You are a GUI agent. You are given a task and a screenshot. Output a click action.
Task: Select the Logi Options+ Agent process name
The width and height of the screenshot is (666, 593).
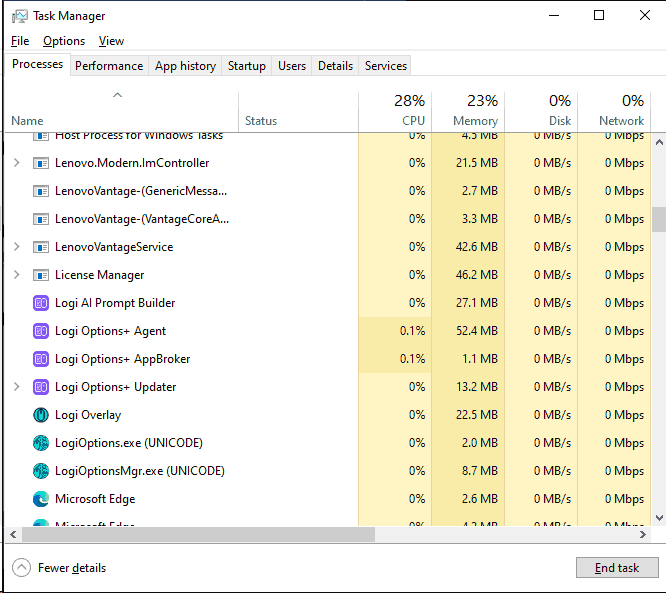(110, 331)
